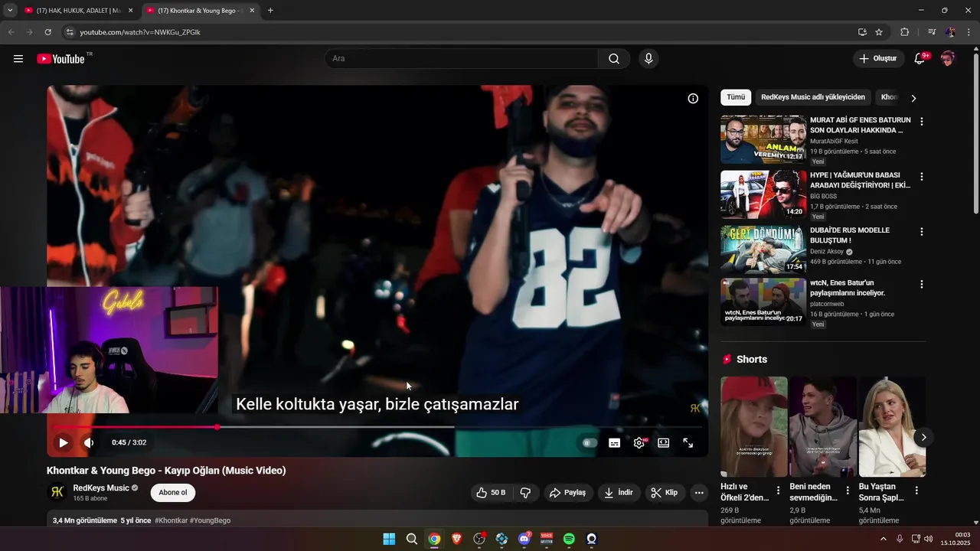Image resolution: width=980 pixels, height=551 pixels.
Task: Open Spotify from taskbar
Action: tap(569, 539)
